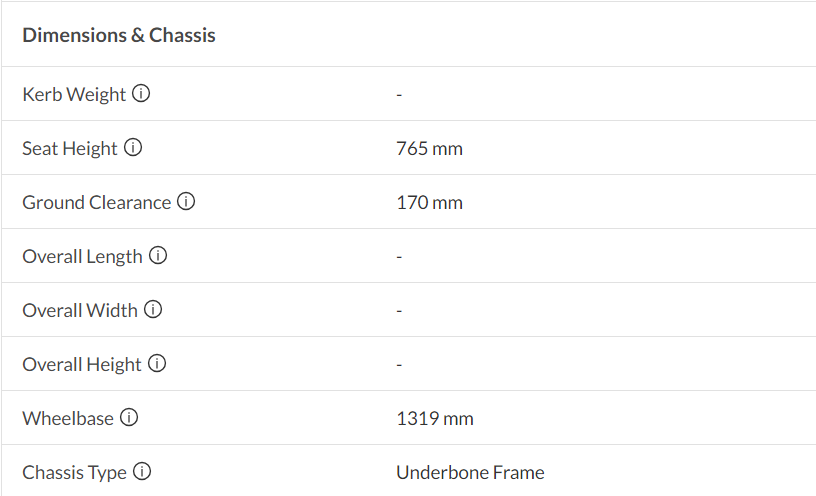Show the Chassis Type info icon details
816x496 pixels.
pyautogui.click(x=142, y=472)
